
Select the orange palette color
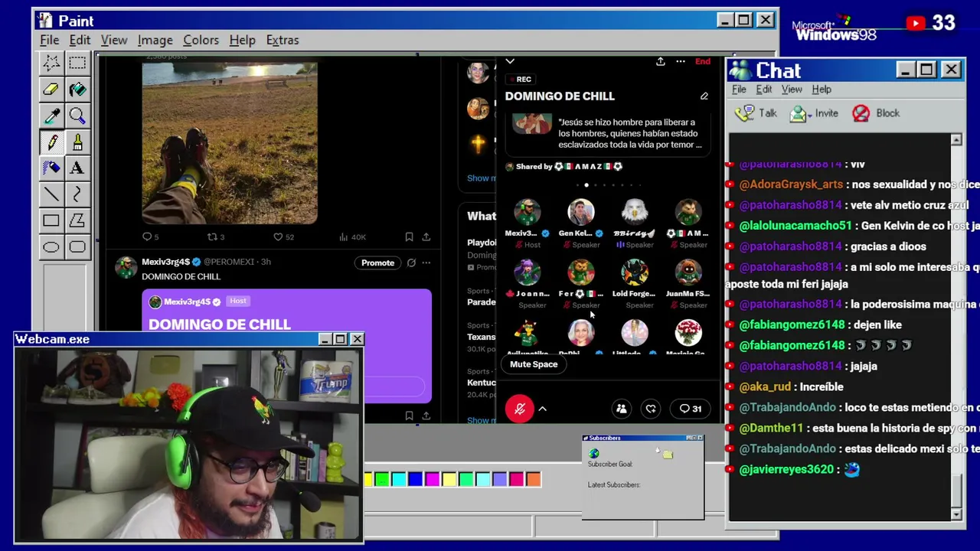(534, 480)
